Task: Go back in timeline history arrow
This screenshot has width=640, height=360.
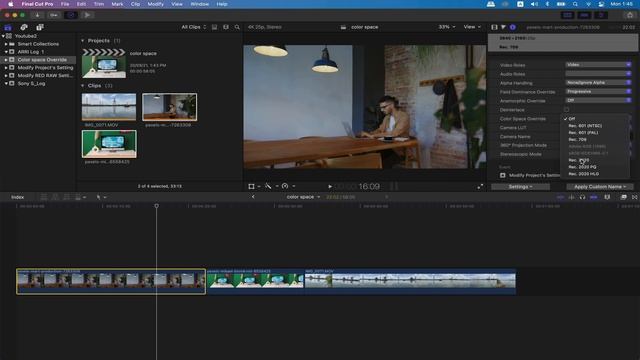Action: click(x=253, y=197)
